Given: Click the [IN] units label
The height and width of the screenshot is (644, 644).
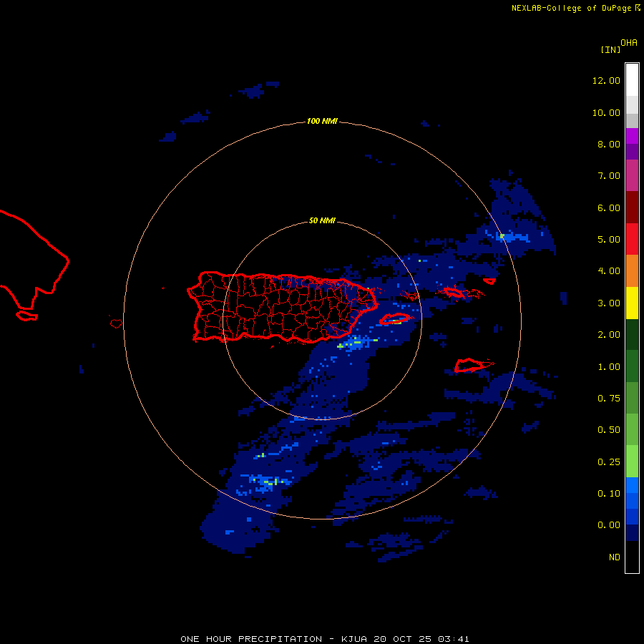Looking at the screenshot, I should (x=610, y=49).
